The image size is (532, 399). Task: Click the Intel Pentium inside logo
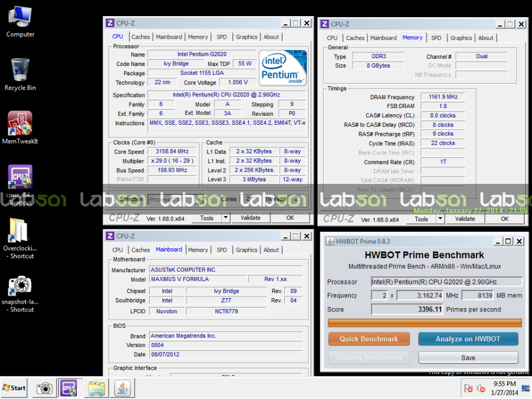click(283, 68)
